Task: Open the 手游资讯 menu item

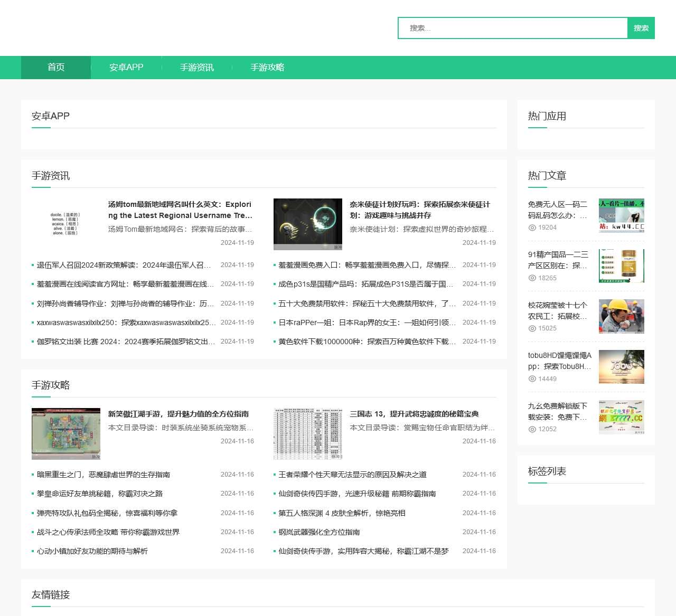Action: click(196, 67)
